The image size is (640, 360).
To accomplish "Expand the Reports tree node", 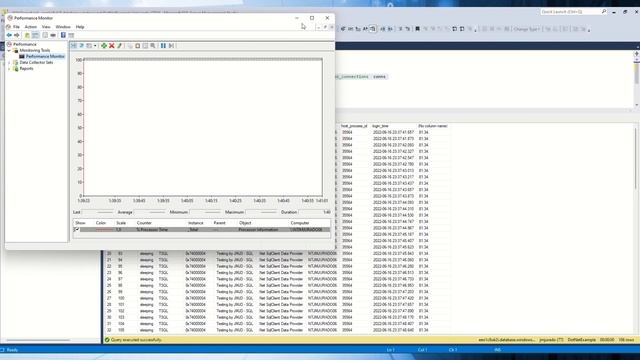I will click(x=9, y=69).
